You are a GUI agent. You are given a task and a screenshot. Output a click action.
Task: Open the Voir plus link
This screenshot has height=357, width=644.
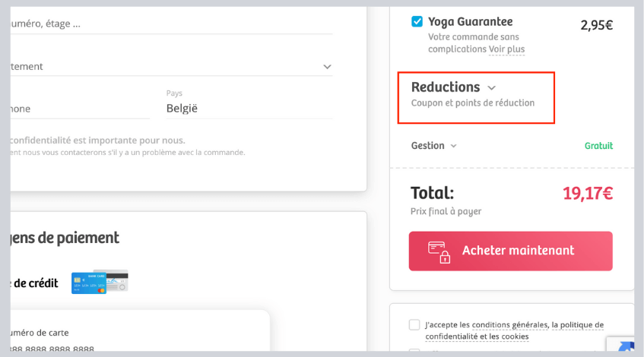[x=506, y=49]
